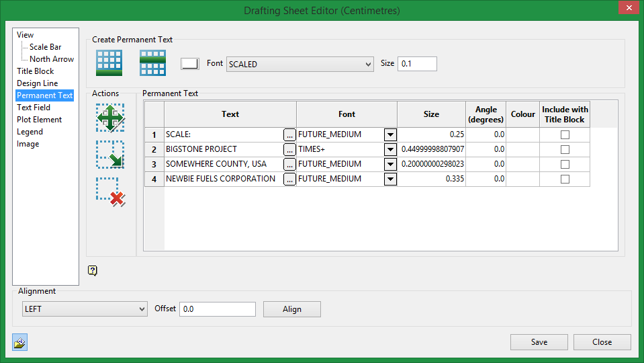Screen dimensions: 644x363
Task: Click the resize action icon with green arrow
Action: pos(110,155)
